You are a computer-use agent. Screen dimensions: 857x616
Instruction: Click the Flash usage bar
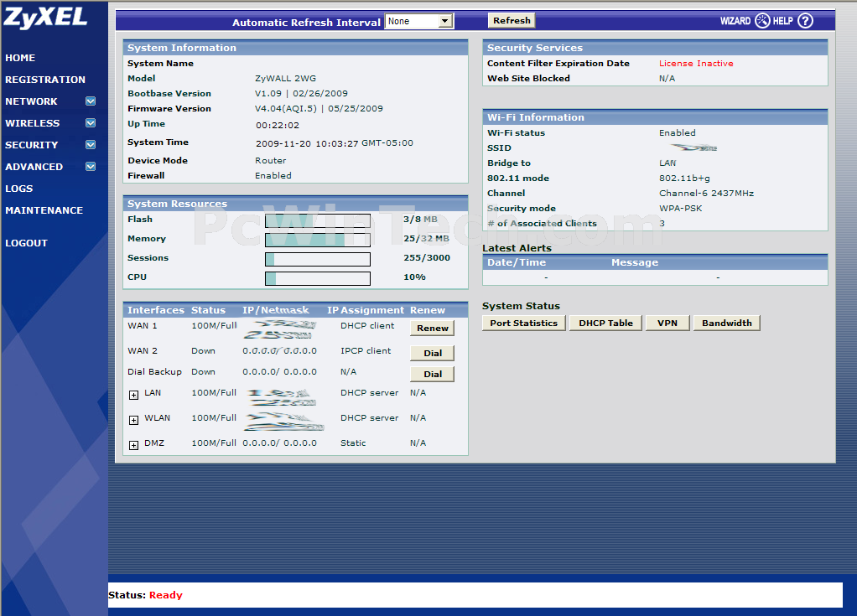[x=318, y=220]
